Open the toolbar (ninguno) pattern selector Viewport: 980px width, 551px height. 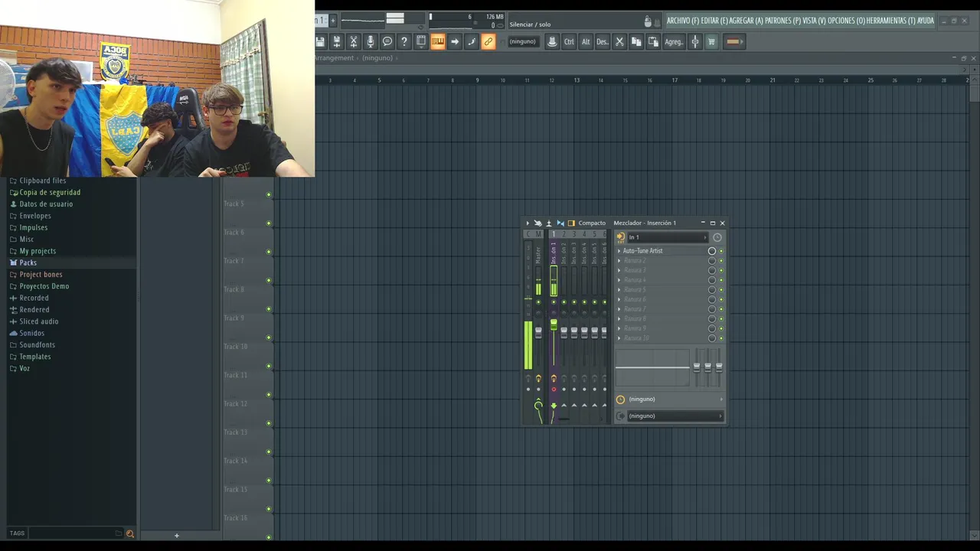(x=522, y=42)
